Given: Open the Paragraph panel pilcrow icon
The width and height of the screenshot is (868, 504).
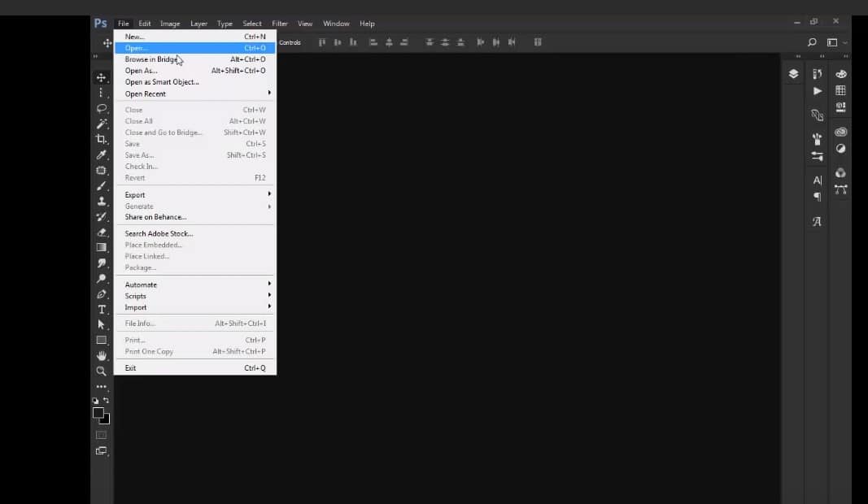Looking at the screenshot, I should click(x=818, y=197).
